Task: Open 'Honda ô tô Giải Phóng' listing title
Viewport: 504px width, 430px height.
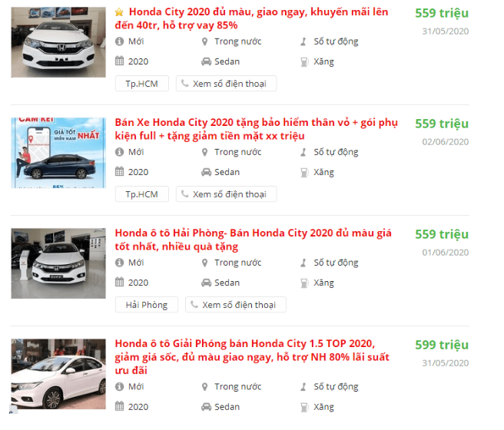Action: click(252, 357)
